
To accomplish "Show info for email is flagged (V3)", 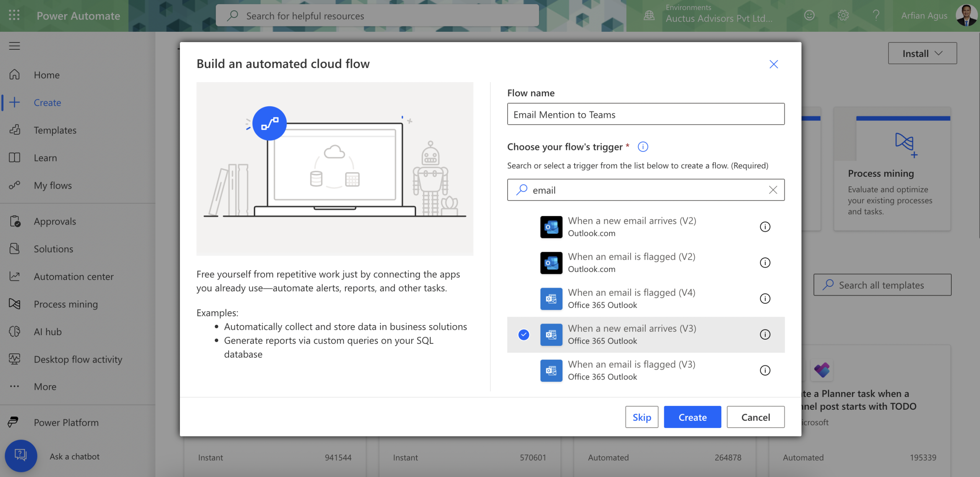I will point(765,371).
